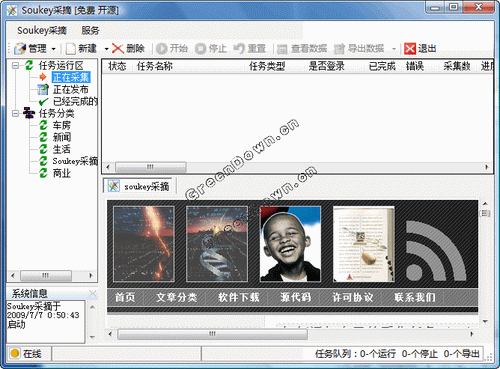500x369 pixels.
Task: Select the 新闻 category label
Action: pos(62,137)
